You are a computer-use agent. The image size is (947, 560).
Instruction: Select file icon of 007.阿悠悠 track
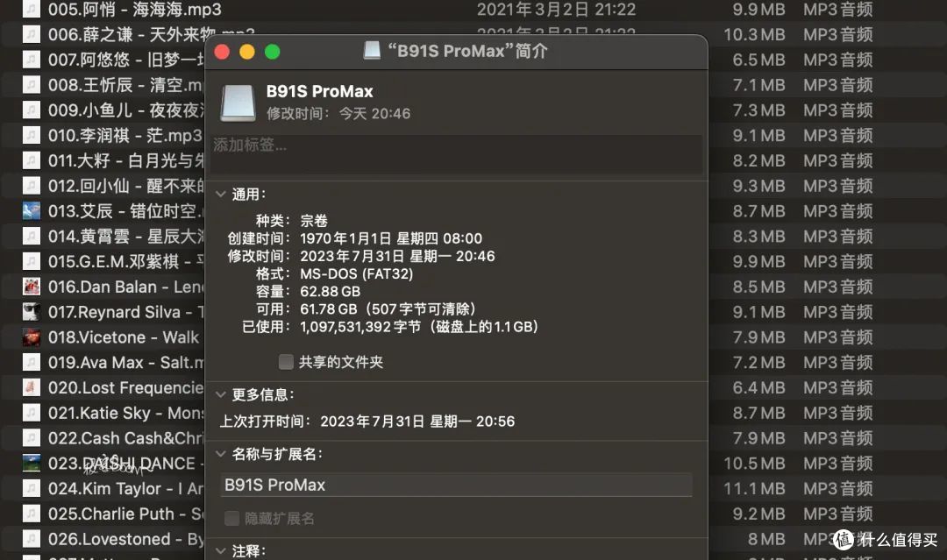[32, 59]
